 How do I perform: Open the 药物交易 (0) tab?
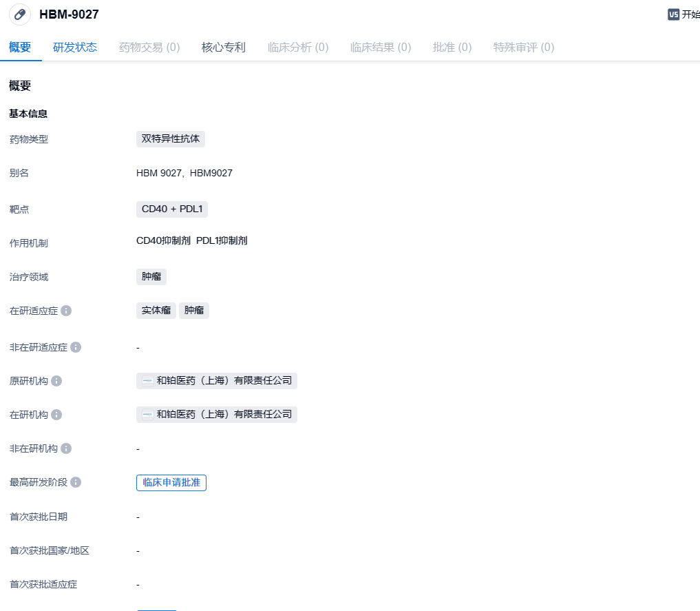point(149,47)
